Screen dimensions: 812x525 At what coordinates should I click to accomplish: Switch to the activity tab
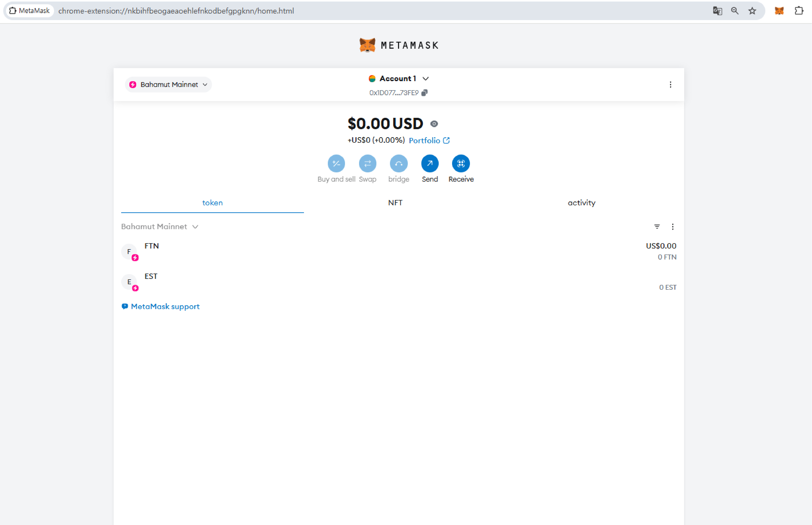coord(581,203)
